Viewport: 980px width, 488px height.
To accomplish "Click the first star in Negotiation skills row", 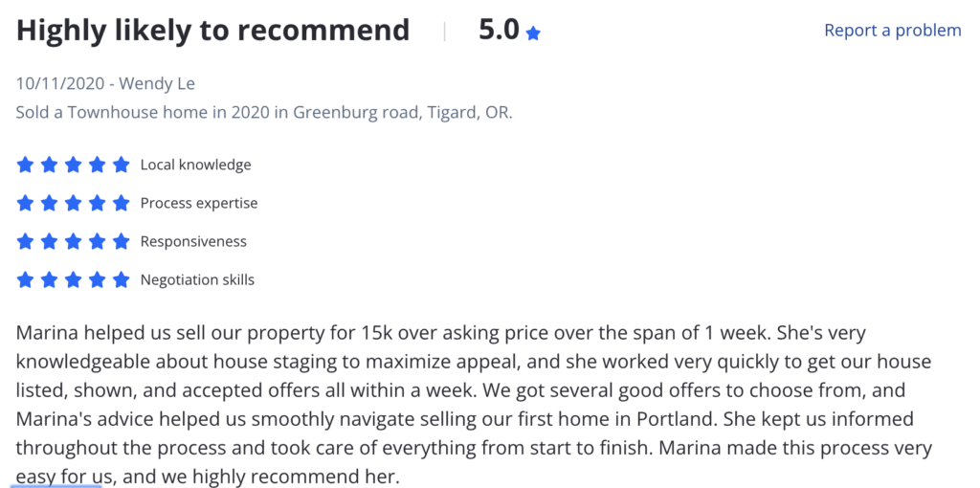I will coord(25,279).
